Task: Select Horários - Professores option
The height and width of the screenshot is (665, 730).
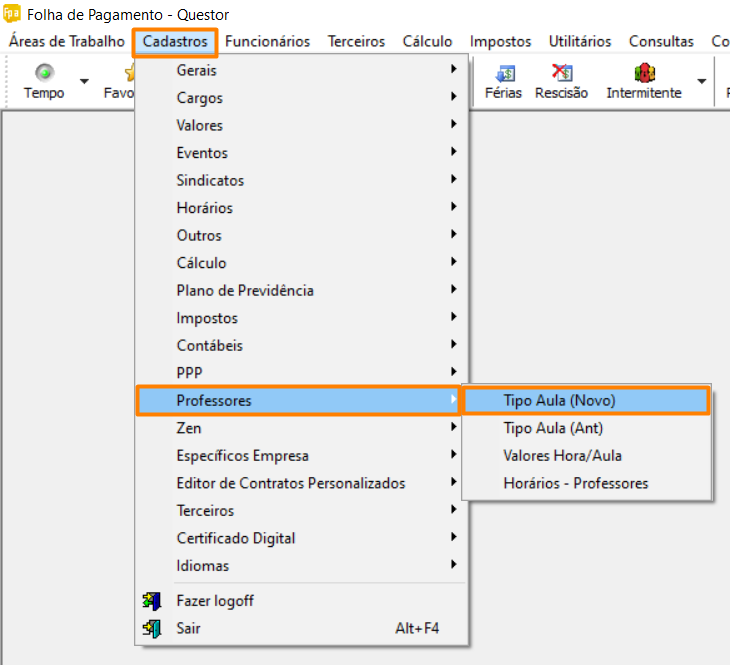Action: (x=575, y=483)
